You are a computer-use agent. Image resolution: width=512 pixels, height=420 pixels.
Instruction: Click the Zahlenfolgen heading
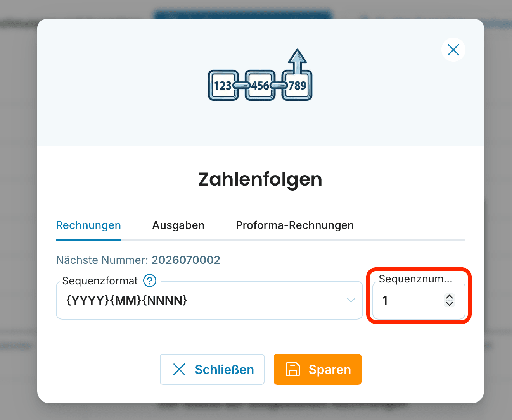260,179
